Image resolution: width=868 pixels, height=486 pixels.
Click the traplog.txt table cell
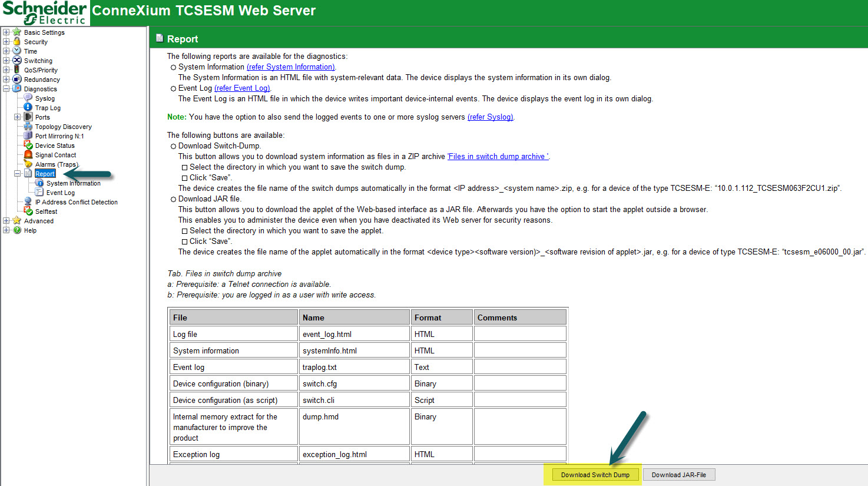[355, 367]
